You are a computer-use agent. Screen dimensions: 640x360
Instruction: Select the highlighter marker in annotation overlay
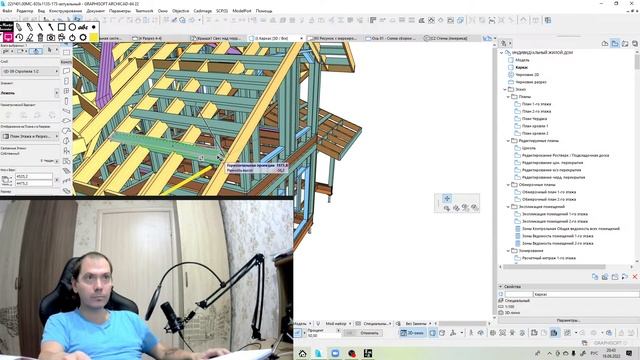click(30, 27)
